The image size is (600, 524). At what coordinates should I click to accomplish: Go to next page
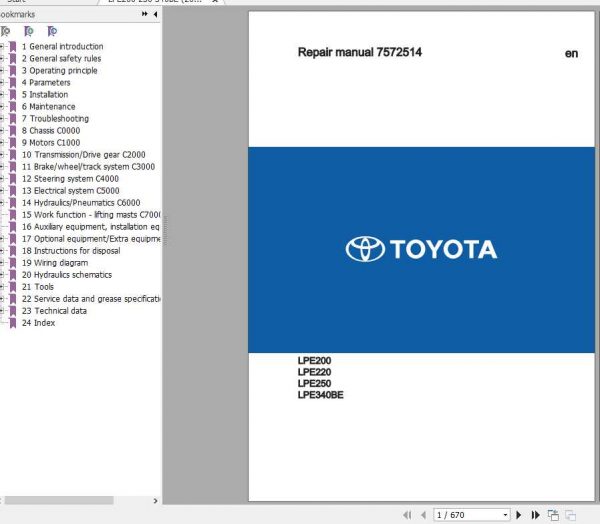coord(519,515)
